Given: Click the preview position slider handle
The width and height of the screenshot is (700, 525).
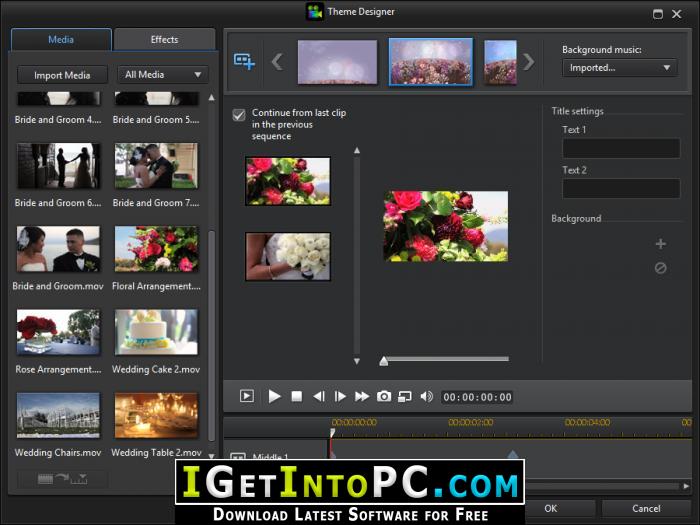Looking at the screenshot, I should tap(383, 361).
